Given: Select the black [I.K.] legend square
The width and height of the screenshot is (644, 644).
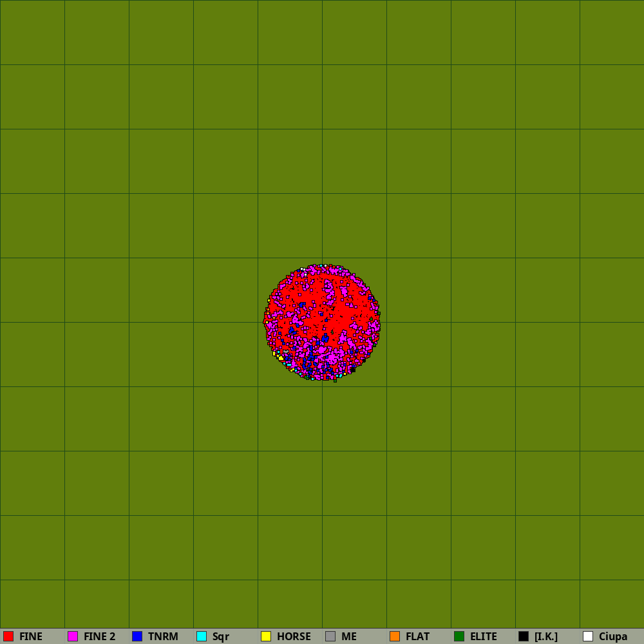Looking at the screenshot, I should pyautogui.click(x=524, y=636).
